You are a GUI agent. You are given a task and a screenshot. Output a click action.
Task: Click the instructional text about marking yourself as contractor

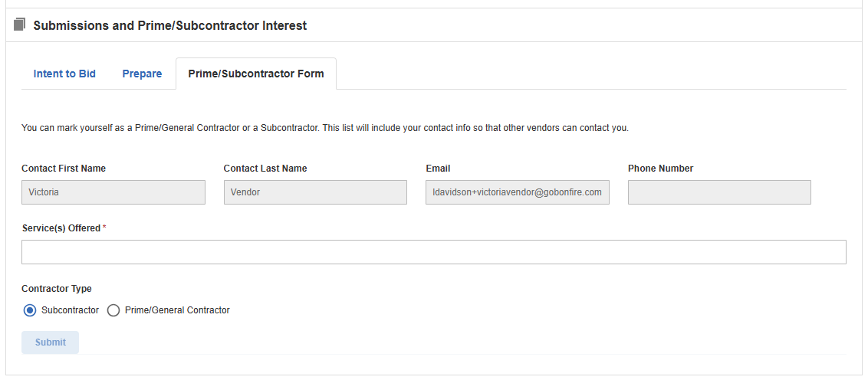tap(325, 128)
